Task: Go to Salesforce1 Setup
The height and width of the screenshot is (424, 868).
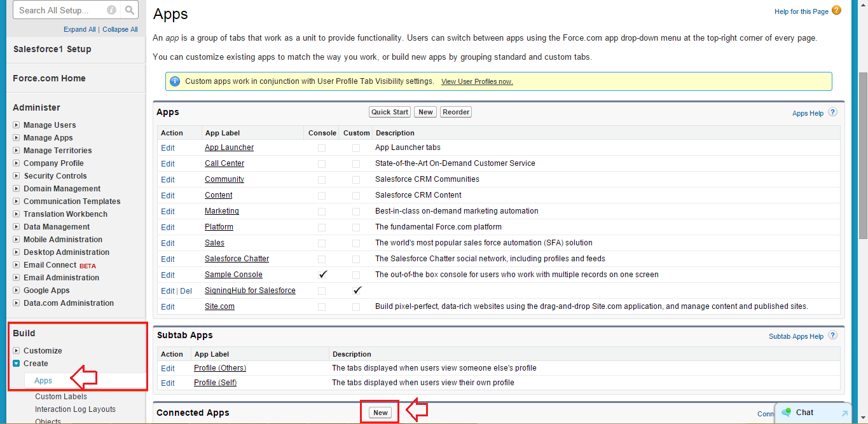Action: pos(52,49)
